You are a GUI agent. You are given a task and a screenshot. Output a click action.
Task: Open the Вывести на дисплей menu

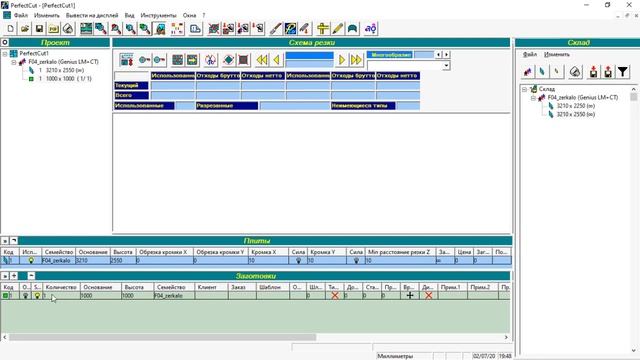pyautogui.click(x=92, y=15)
